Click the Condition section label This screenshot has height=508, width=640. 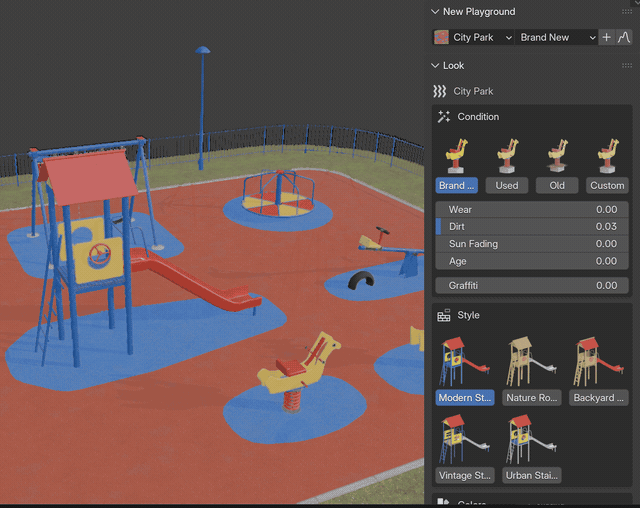pyautogui.click(x=478, y=117)
